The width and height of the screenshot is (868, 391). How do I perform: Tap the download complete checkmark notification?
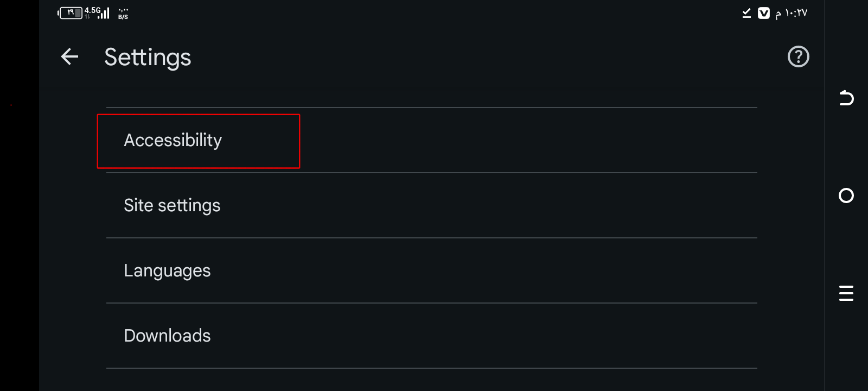[x=746, y=13]
